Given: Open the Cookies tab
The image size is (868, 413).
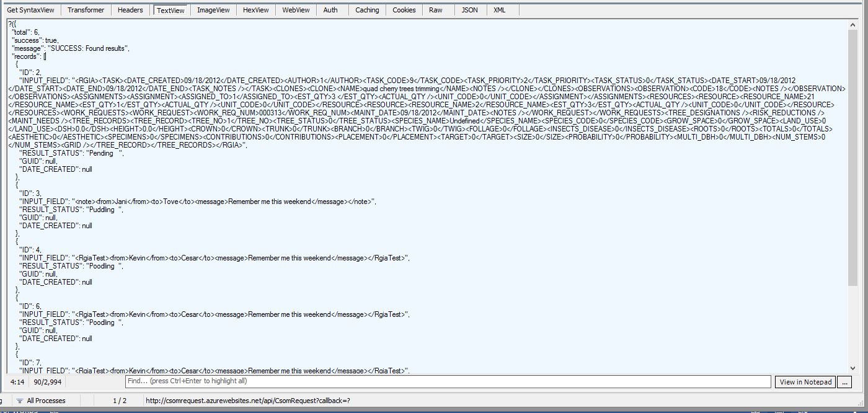Looking at the screenshot, I should coord(404,10).
